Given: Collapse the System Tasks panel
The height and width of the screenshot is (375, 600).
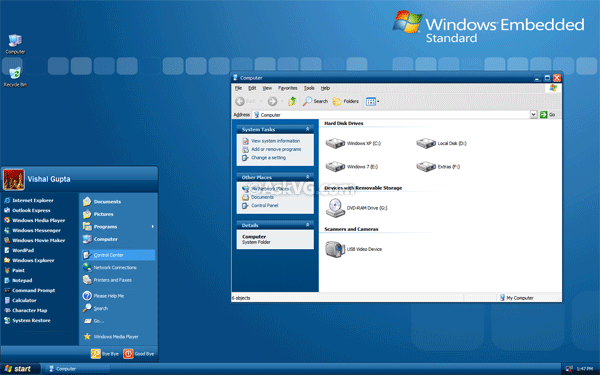Looking at the screenshot, I should pyautogui.click(x=307, y=129).
